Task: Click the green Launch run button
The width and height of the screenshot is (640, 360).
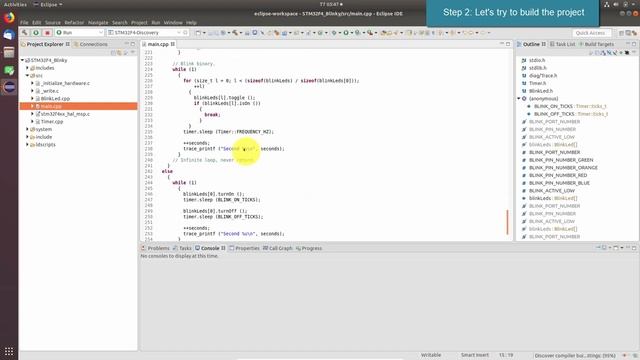Action: (36, 32)
